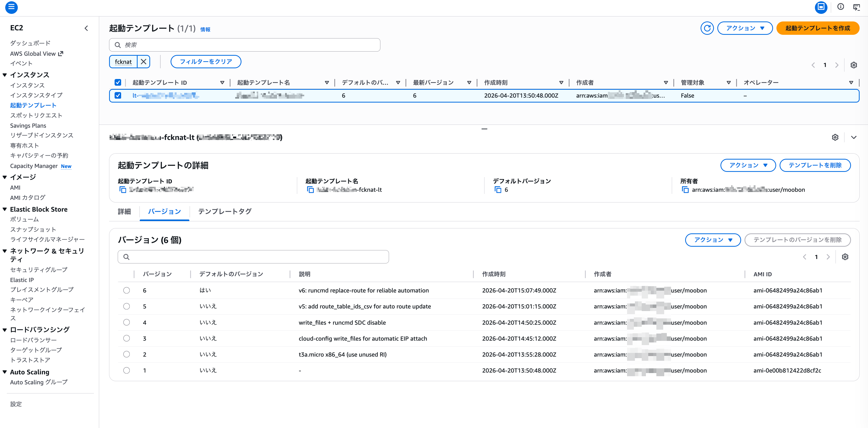Copy the default version number
The height and width of the screenshot is (428, 868).
pyautogui.click(x=498, y=190)
